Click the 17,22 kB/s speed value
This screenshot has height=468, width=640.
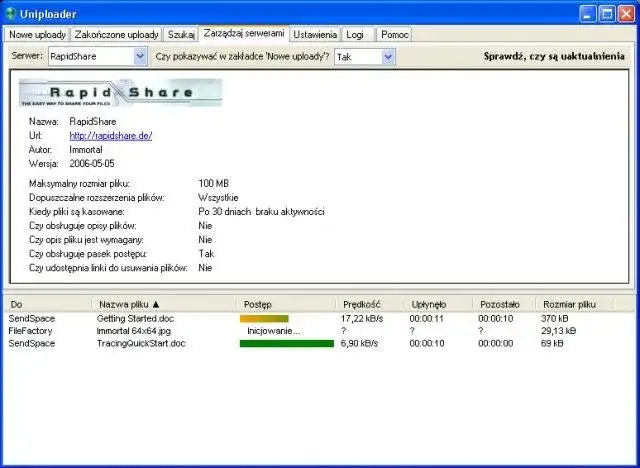[x=362, y=319]
